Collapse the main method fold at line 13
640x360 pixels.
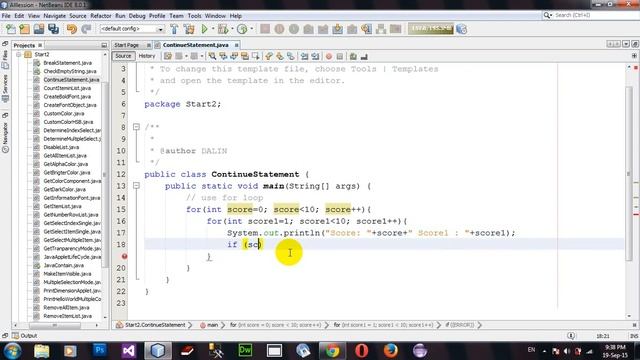136,186
